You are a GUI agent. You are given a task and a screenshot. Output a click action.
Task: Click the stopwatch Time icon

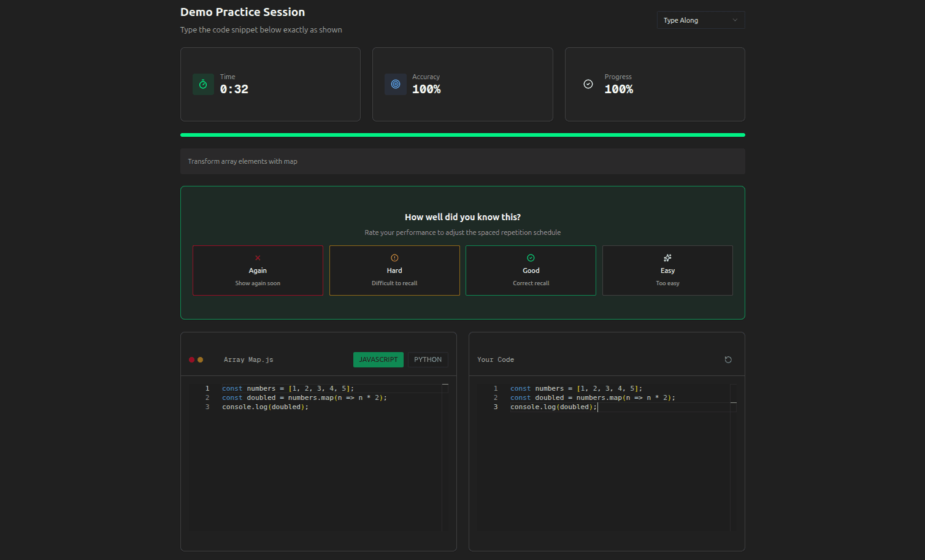pos(203,85)
